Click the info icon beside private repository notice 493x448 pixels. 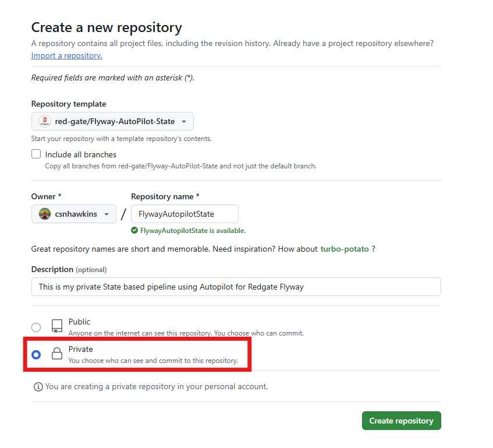pyautogui.click(x=38, y=386)
